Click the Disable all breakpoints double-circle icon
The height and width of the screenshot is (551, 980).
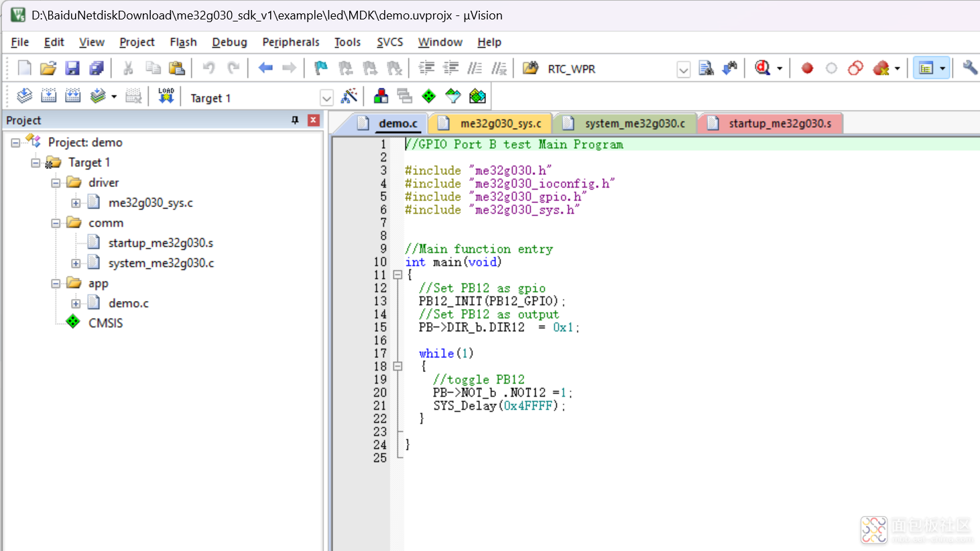855,68
